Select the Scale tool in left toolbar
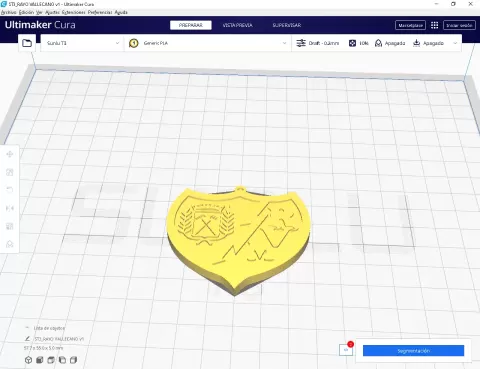The height and width of the screenshot is (369, 480). tap(10, 172)
